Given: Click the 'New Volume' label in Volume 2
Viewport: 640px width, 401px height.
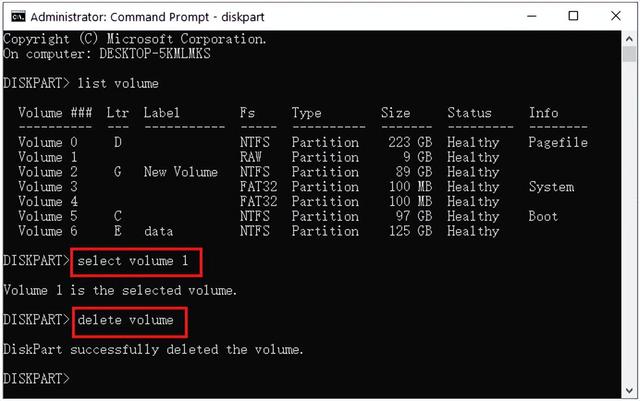Looking at the screenshot, I should tap(181, 172).
